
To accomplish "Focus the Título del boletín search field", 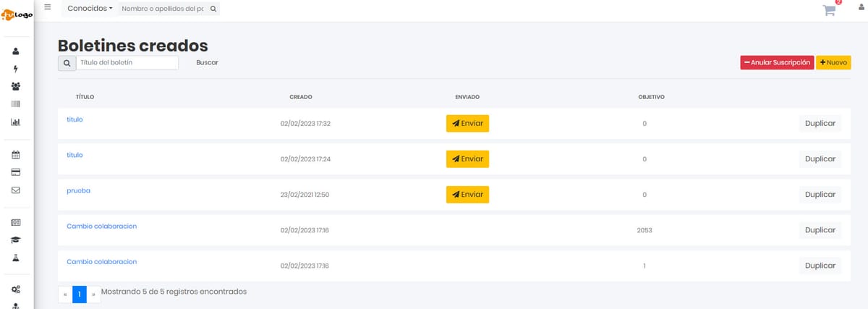I will click(127, 63).
